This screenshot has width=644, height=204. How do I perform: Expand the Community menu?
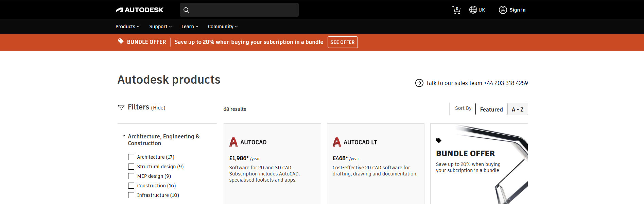[x=223, y=27]
